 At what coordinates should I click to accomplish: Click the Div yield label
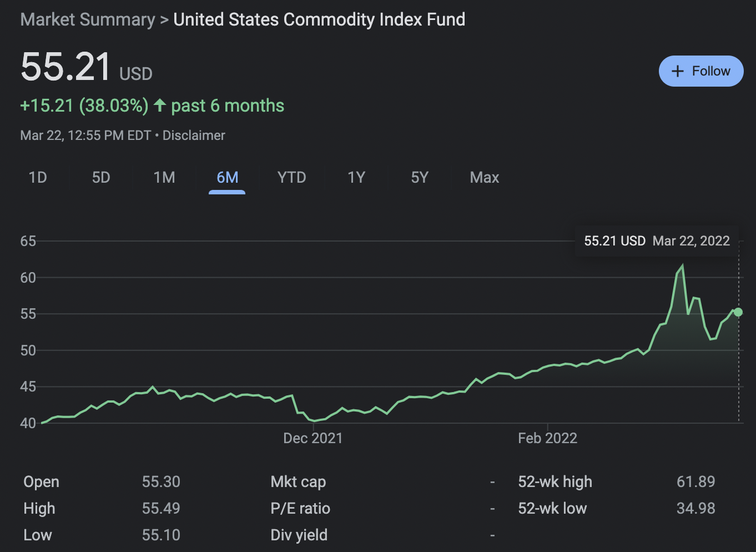coord(299,535)
